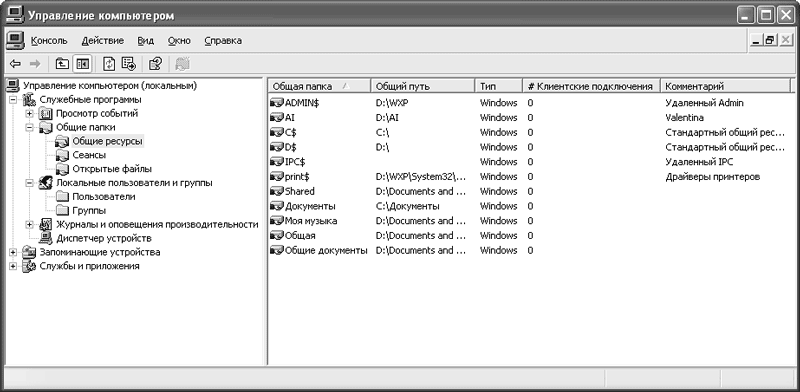Screen dimensions: 800x392
Task: Click the Up one level toolbar icon
Action: [x=62, y=64]
